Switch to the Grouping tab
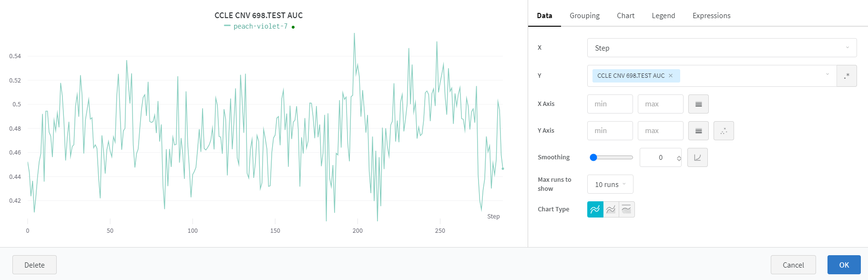 tap(584, 16)
